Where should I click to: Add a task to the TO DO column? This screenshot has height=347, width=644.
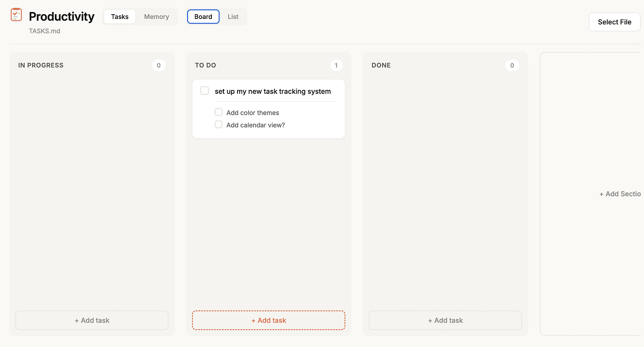(268, 320)
